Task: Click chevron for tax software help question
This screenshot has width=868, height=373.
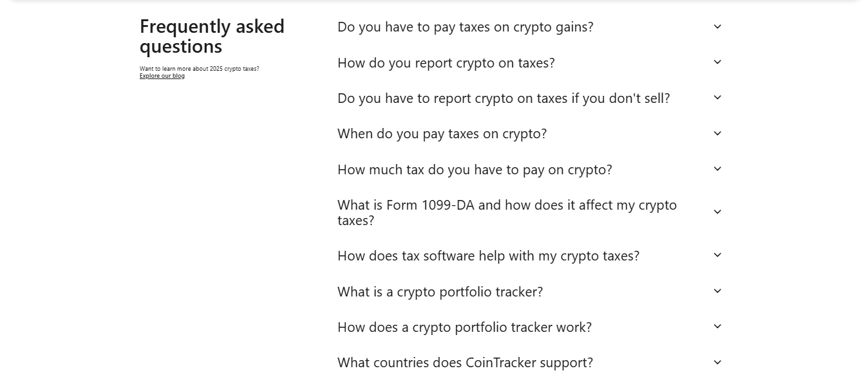Action: (717, 255)
